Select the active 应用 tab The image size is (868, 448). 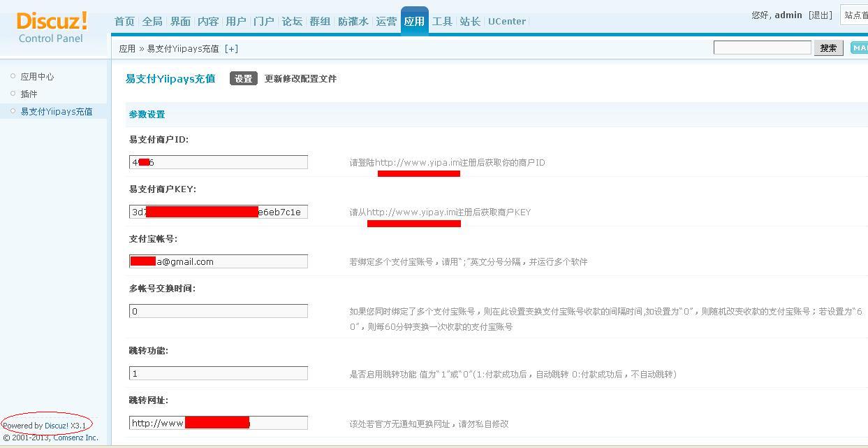click(x=414, y=20)
